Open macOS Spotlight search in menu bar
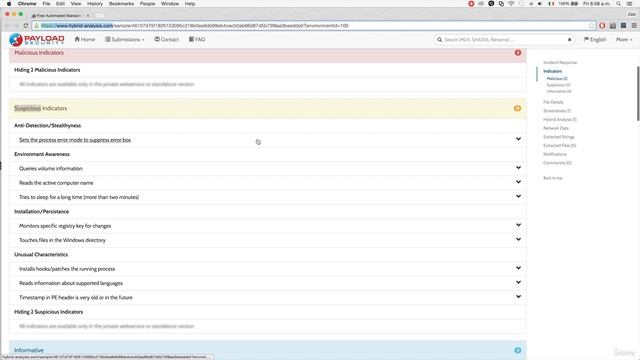This screenshot has height=360, width=640. pos(618,4)
